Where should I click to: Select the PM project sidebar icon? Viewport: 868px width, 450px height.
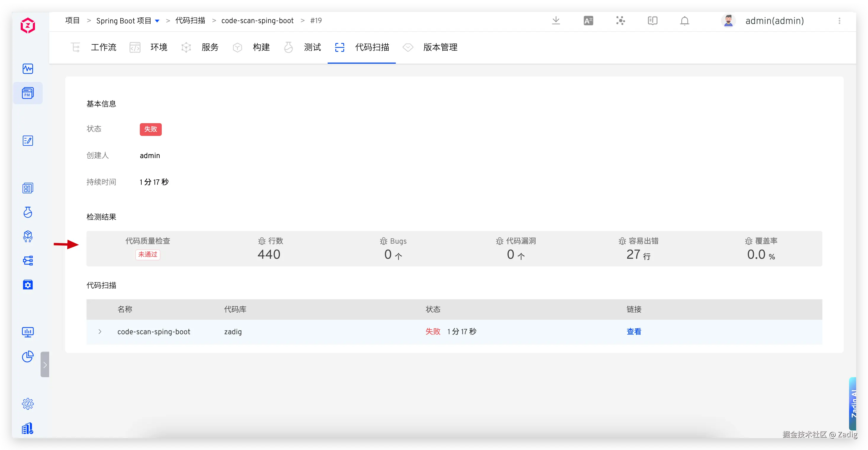tap(28, 93)
